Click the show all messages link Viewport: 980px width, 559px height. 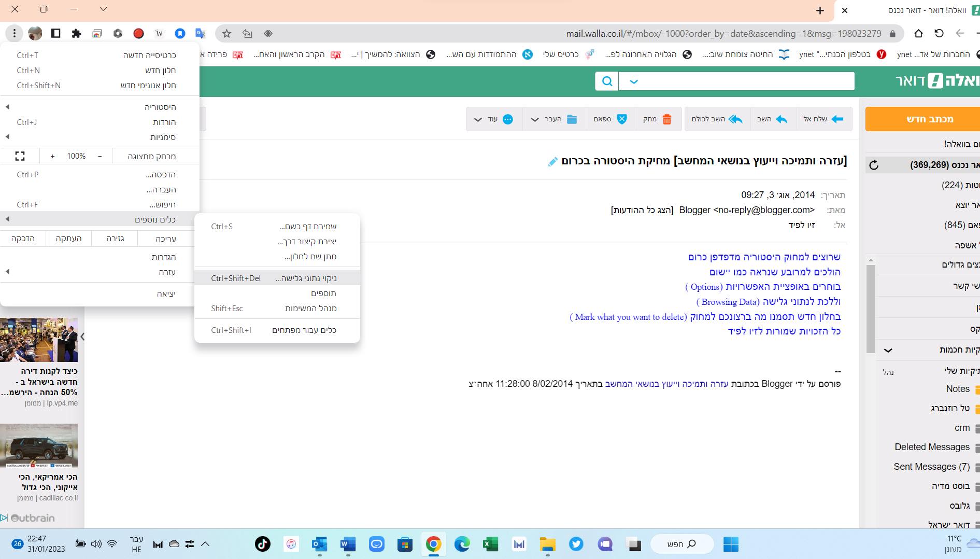642,210
